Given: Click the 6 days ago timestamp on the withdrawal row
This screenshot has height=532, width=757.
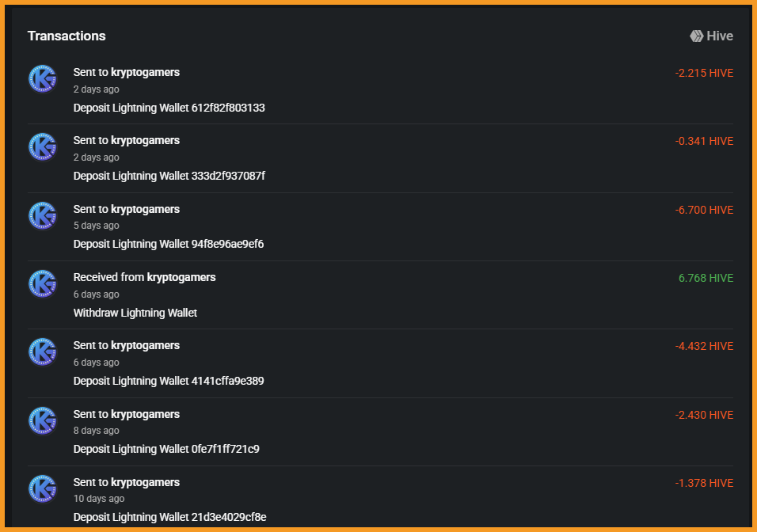Looking at the screenshot, I should tap(96, 294).
